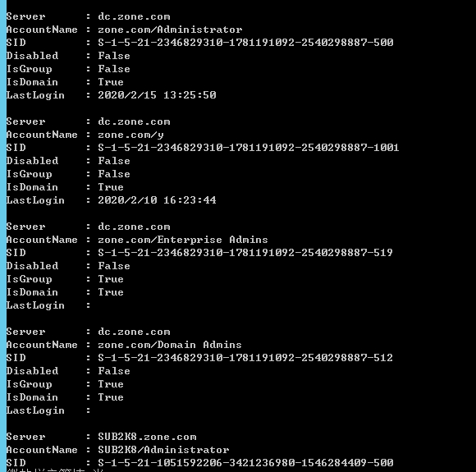Click the Administrator SID ending in 500
476x472 pixels.
(x=245, y=42)
